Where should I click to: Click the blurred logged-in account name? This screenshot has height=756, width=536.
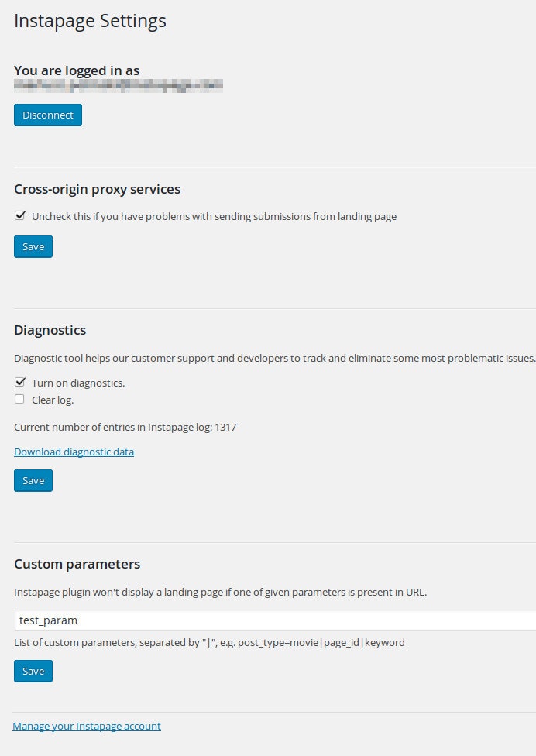click(118, 85)
